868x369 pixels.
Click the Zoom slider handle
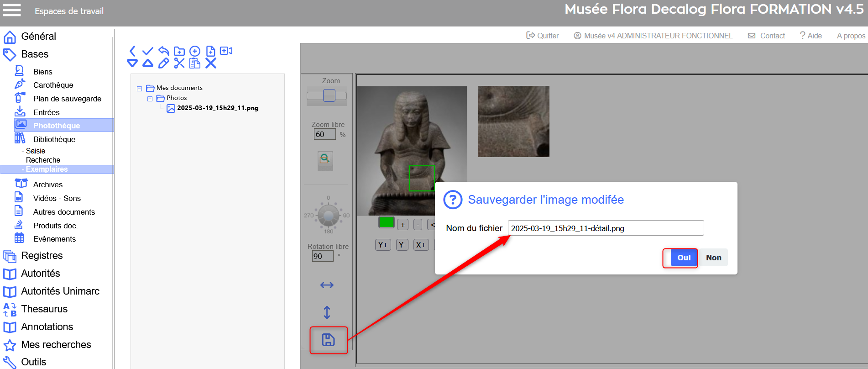[329, 95]
